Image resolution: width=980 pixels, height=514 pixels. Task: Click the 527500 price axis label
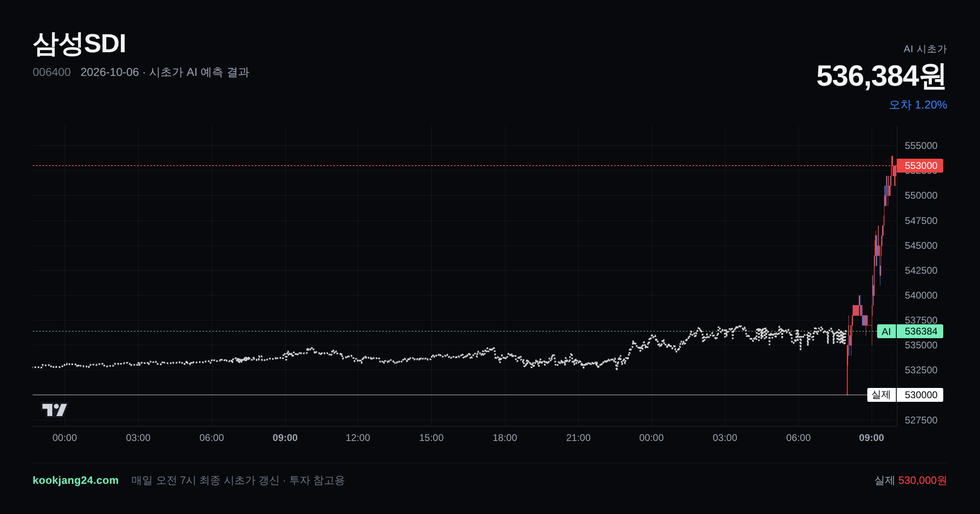pos(921,420)
